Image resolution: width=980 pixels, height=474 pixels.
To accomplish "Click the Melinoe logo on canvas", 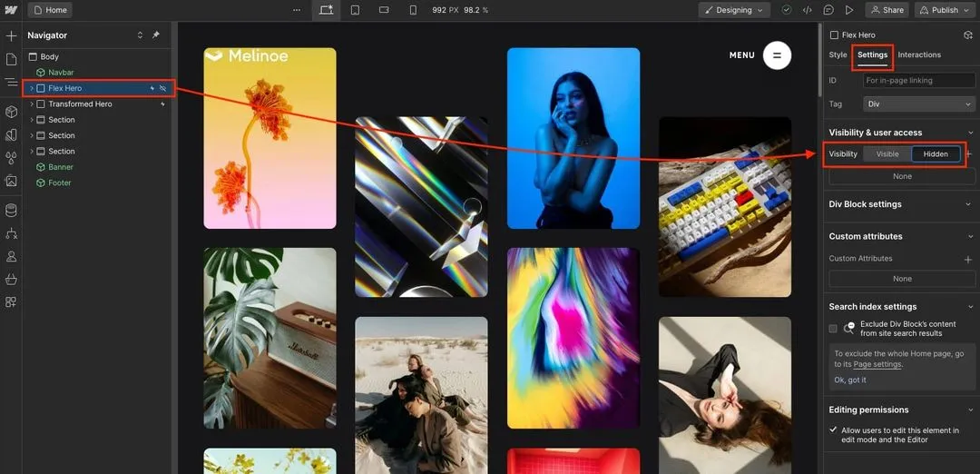I will [247, 56].
